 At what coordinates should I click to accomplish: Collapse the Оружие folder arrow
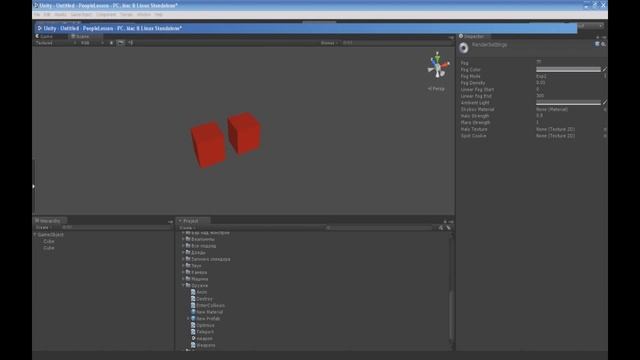183,285
